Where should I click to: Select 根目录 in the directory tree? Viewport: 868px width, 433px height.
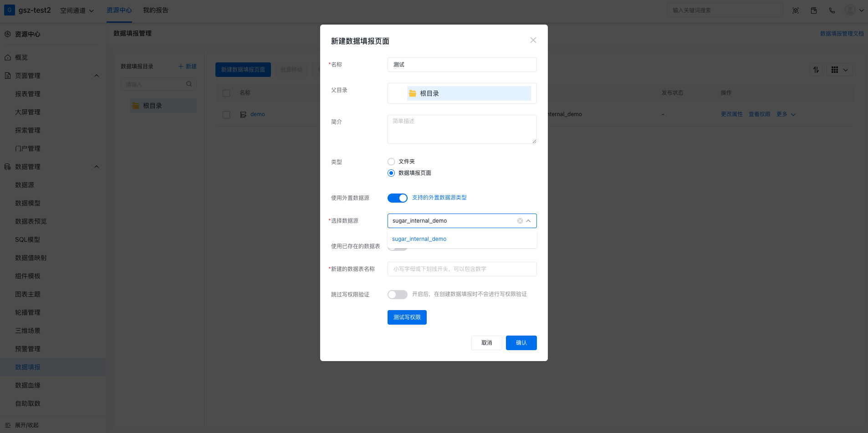tap(163, 106)
